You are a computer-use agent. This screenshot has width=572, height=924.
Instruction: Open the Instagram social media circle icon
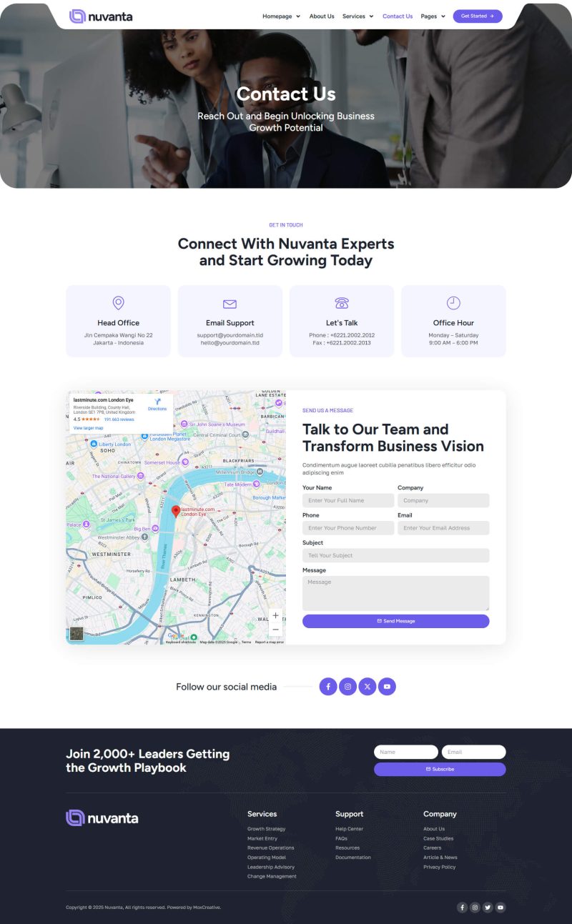(x=347, y=687)
